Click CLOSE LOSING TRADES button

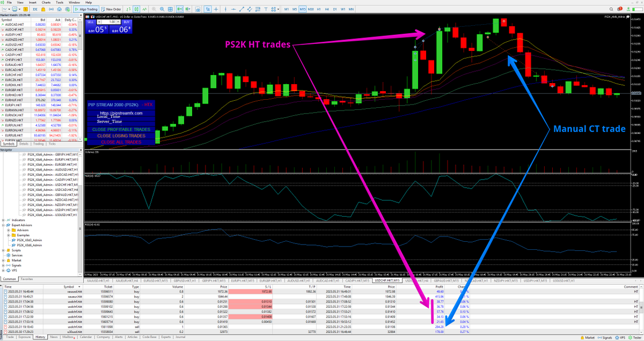[121, 136]
